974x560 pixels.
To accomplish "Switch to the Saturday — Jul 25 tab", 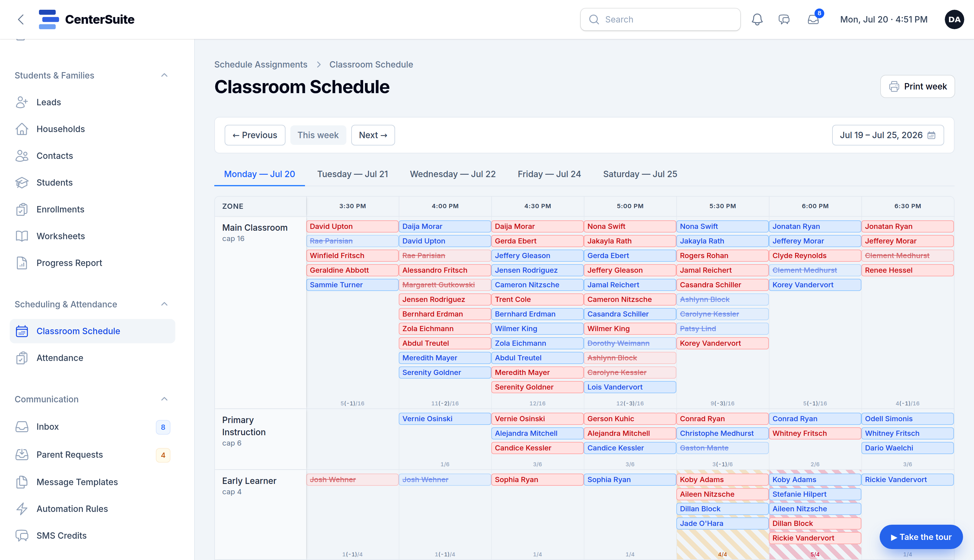I will coord(640,174).
